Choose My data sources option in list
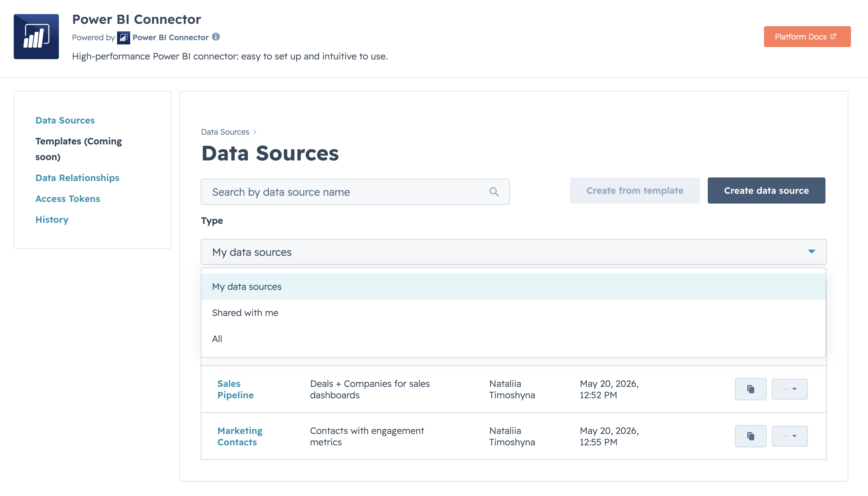This screenshot has width=868, height=496. coord(513,287)
